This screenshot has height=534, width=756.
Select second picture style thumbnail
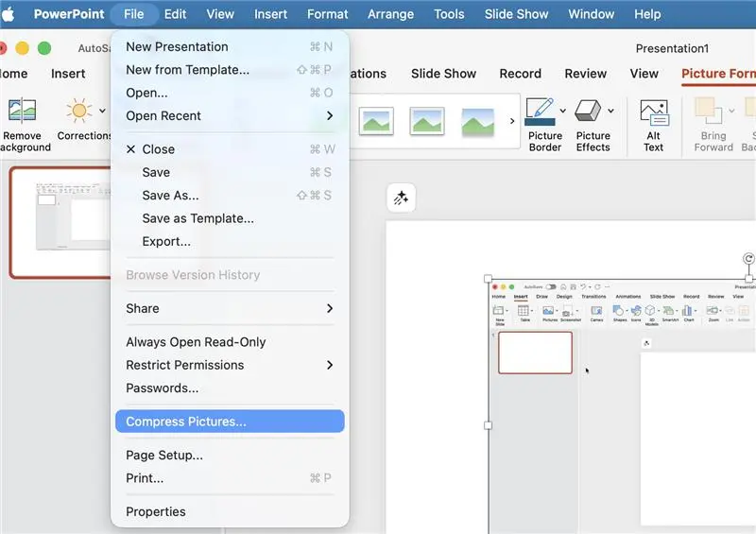coord(427,121)
